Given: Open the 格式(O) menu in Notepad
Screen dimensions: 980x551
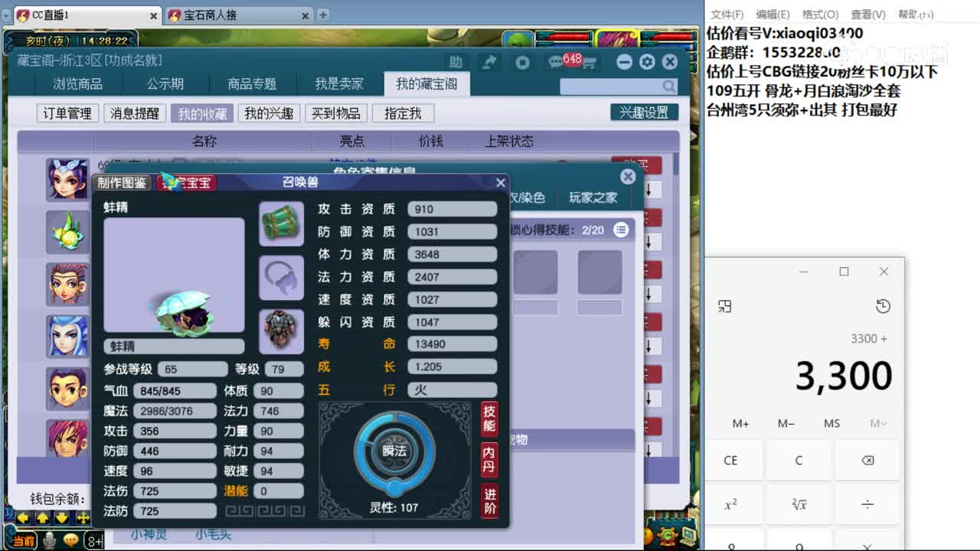Looking at the screenshot, I should [818, 14].
